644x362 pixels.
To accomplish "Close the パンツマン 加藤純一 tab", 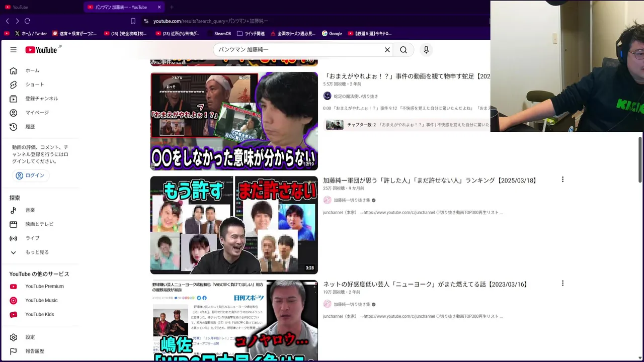I will click(159, 7).
